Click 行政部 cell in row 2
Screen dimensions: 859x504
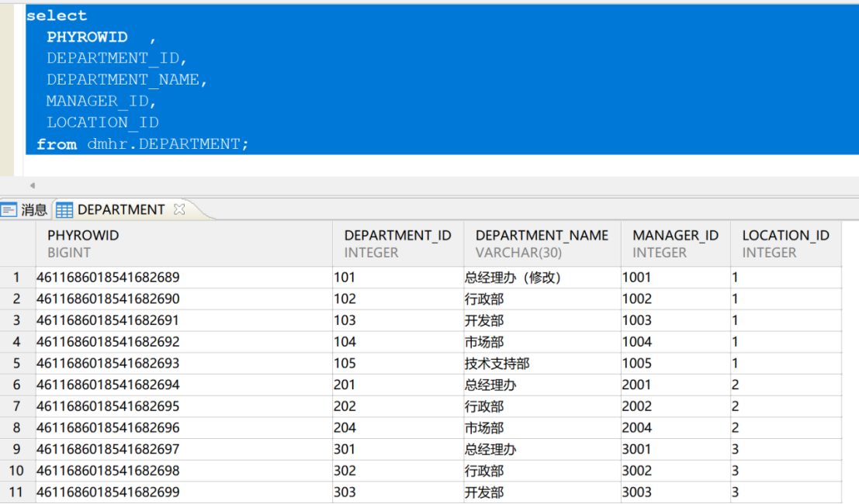pyautogui.click(x=542, y=299)
